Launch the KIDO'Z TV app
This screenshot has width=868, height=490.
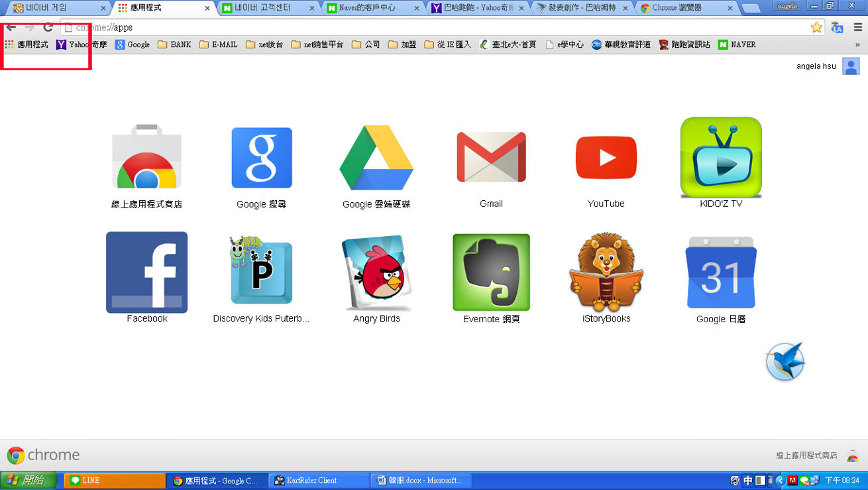720,157
